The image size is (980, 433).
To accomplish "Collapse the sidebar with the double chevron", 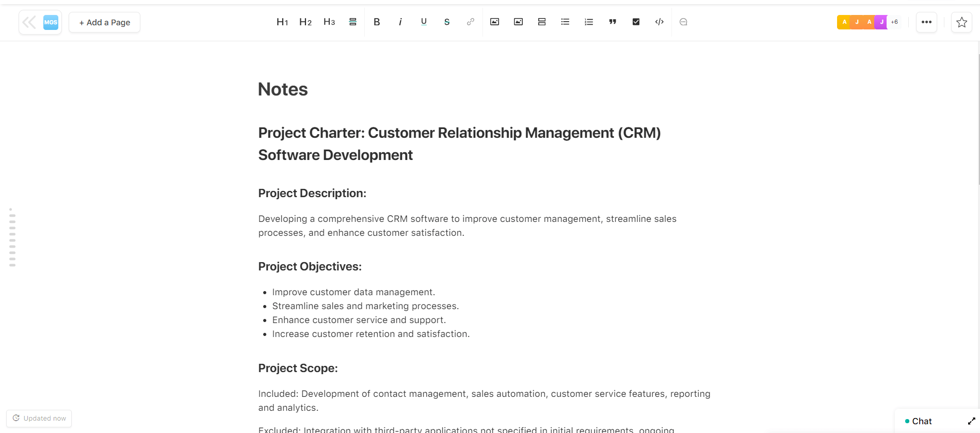I will (29, 22).
